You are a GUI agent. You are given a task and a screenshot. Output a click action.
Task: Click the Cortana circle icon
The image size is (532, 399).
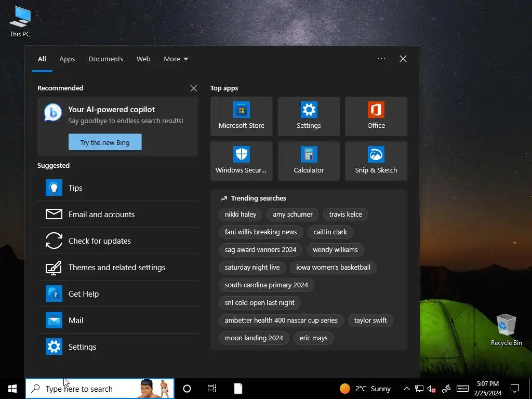point(187,389)
